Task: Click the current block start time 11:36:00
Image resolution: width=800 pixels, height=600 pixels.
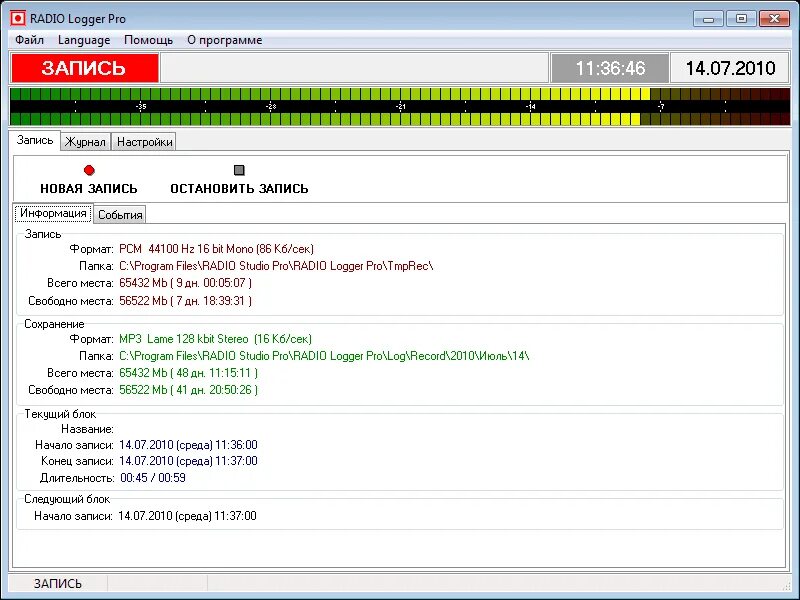Action: coord(188,445)
